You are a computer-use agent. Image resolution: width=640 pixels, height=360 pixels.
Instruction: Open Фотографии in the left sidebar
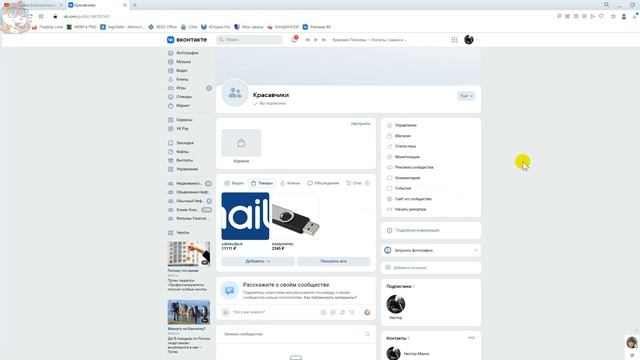click(x=183, y=53)
